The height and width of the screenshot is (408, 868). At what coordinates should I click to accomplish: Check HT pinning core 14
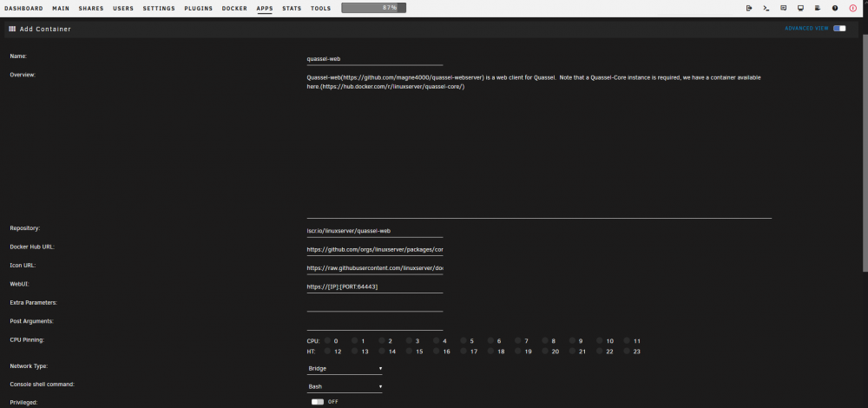382,351
